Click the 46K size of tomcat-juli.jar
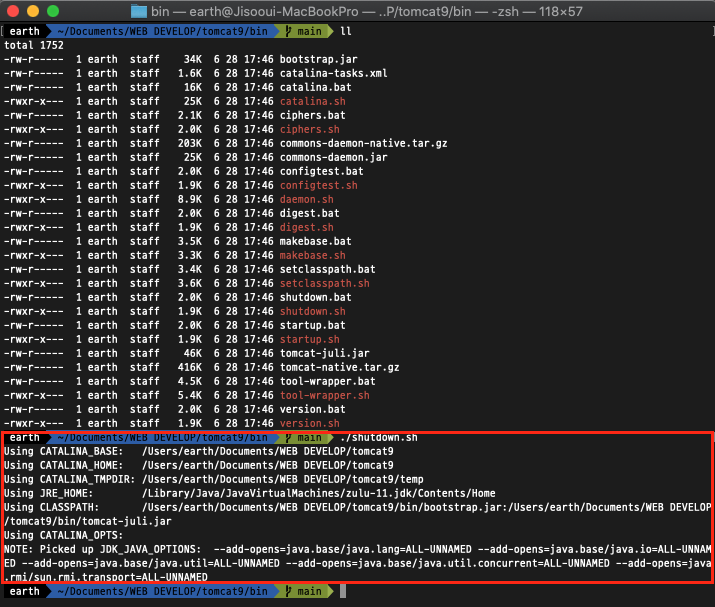Viewport: 715px width, 607px height. coord(192,353)
